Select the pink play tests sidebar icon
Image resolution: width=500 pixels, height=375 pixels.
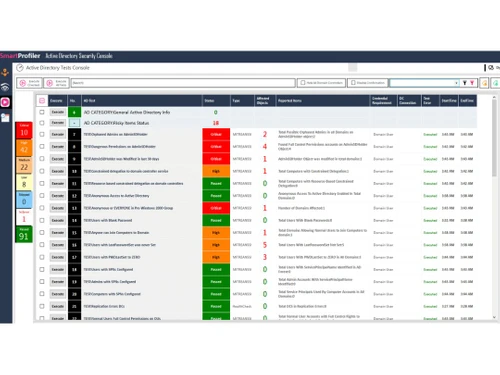point(5,102)
